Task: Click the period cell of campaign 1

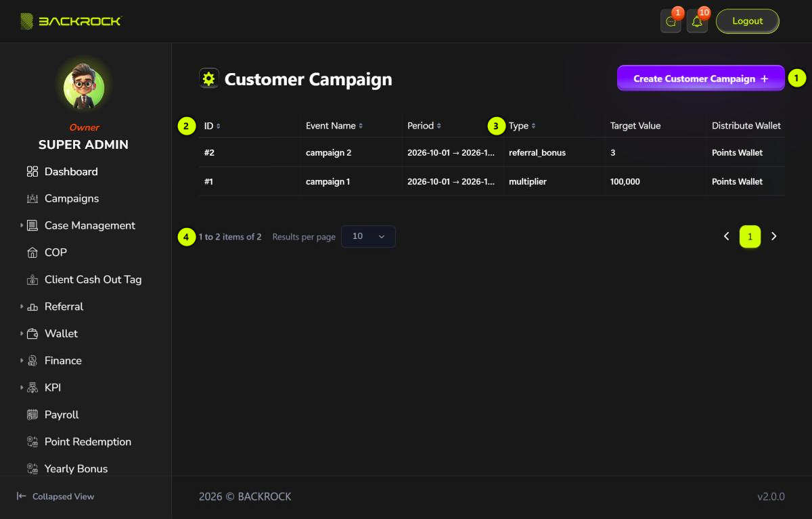Action: [451, 182]
